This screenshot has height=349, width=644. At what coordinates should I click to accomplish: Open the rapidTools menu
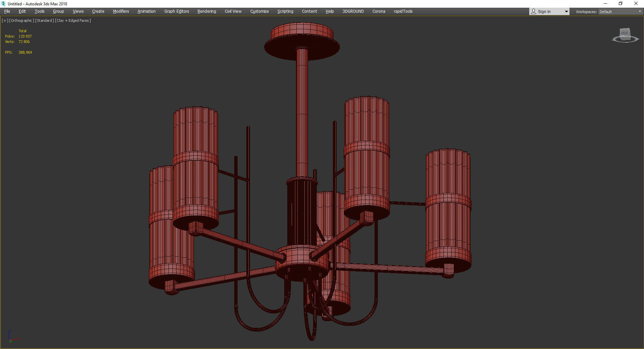(403, 11)
